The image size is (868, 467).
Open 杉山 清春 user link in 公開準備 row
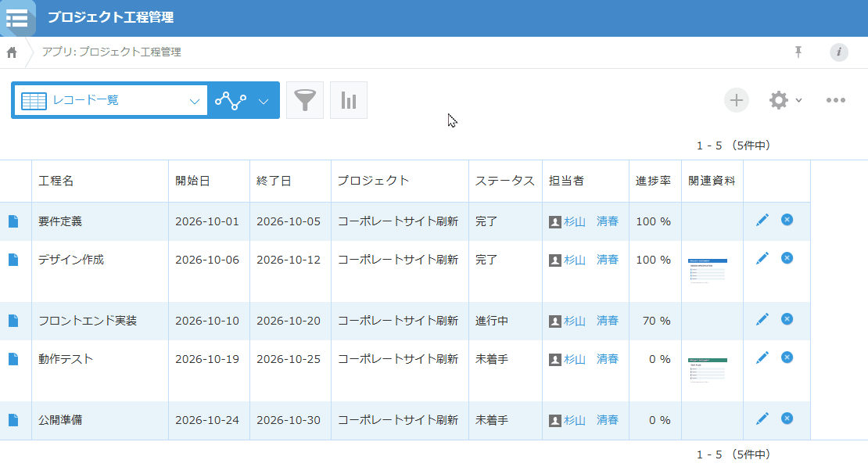pos(590,420)
